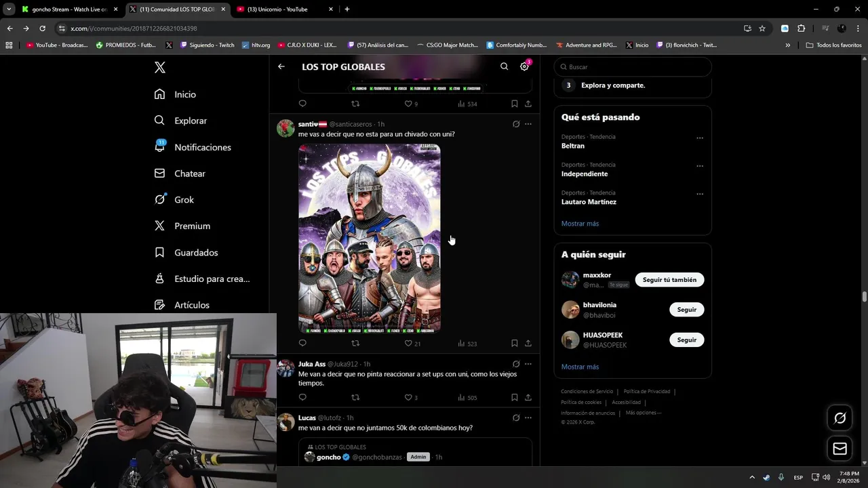This screenshot has width=868, height=488.
Task: Click the Buscar search field
Action: pos(633,67)
